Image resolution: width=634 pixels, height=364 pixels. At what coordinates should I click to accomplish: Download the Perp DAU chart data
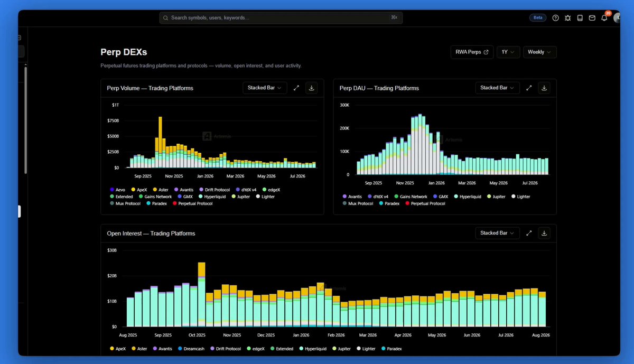click(544, 88)
